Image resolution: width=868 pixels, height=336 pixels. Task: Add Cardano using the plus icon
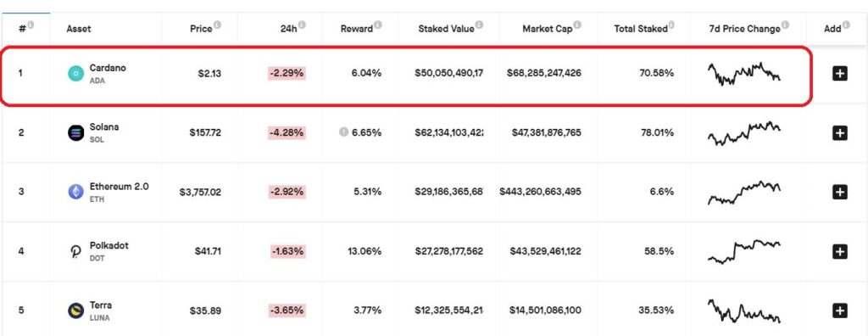click(840, 73)
